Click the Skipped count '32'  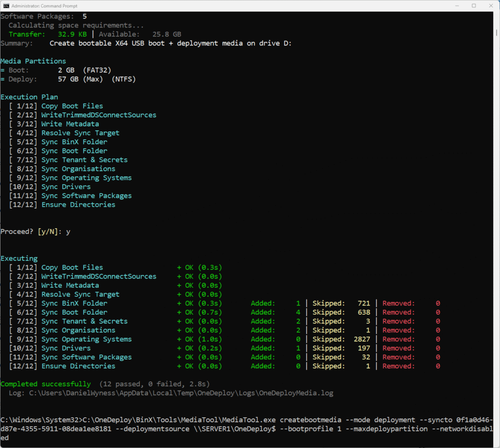coord(366,357)
